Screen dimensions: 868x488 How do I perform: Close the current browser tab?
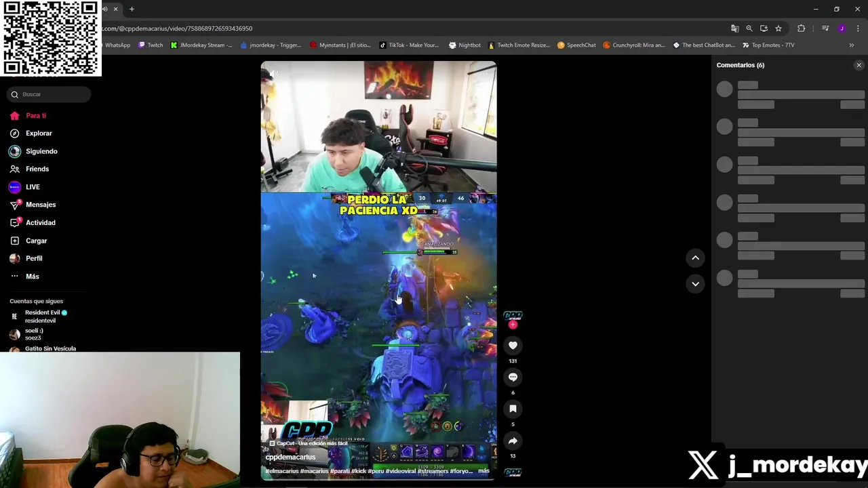[115, 9]
